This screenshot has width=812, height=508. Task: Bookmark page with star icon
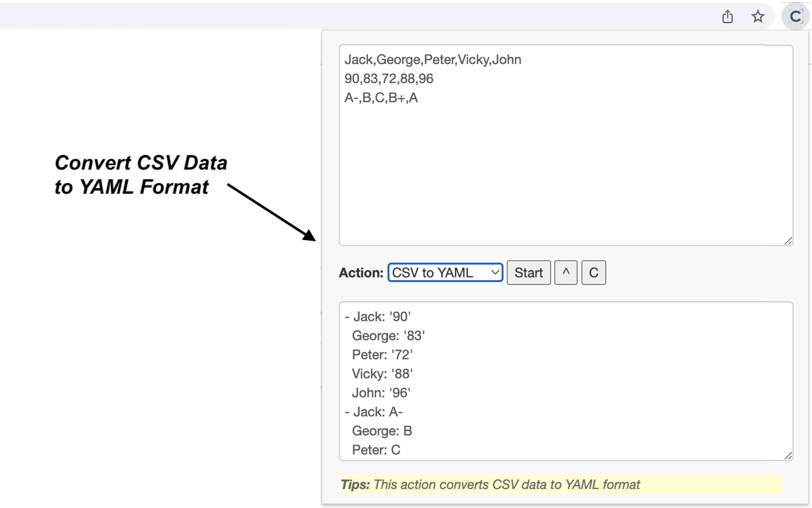758,17
